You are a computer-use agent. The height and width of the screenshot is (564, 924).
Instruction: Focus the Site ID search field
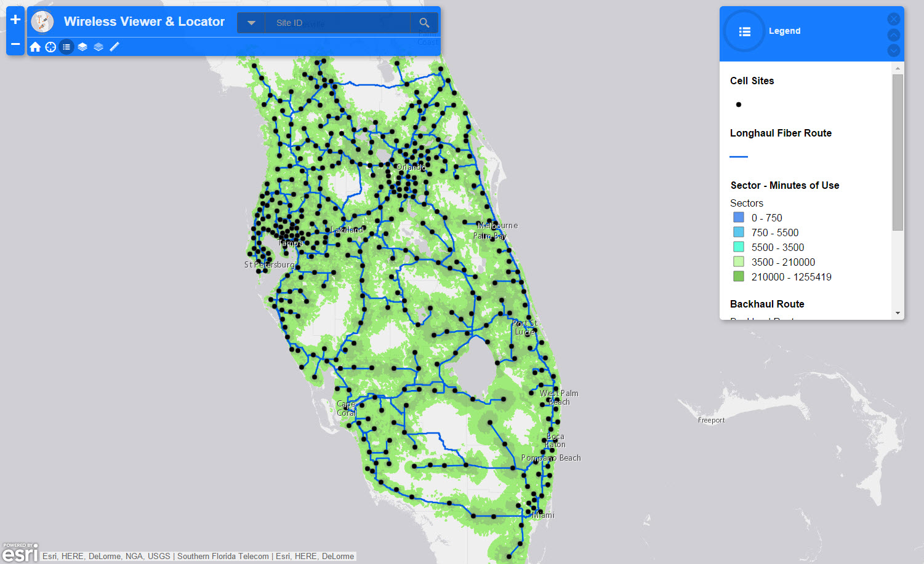(337, 23)
